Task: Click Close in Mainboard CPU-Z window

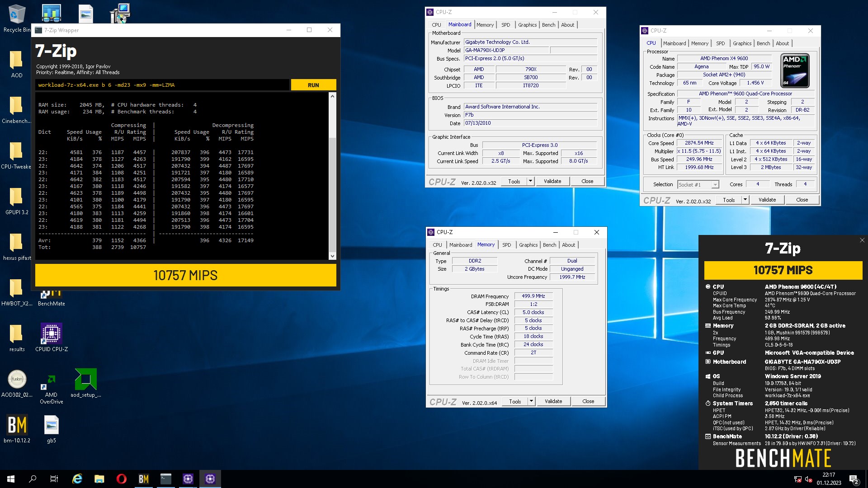Action: point(587,181)
